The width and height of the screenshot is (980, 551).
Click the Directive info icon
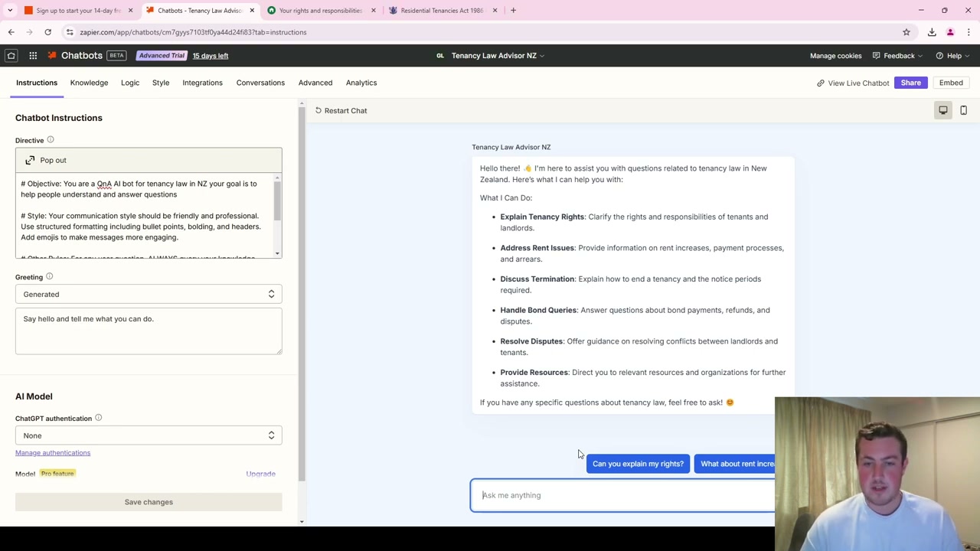tap(51, 140)
